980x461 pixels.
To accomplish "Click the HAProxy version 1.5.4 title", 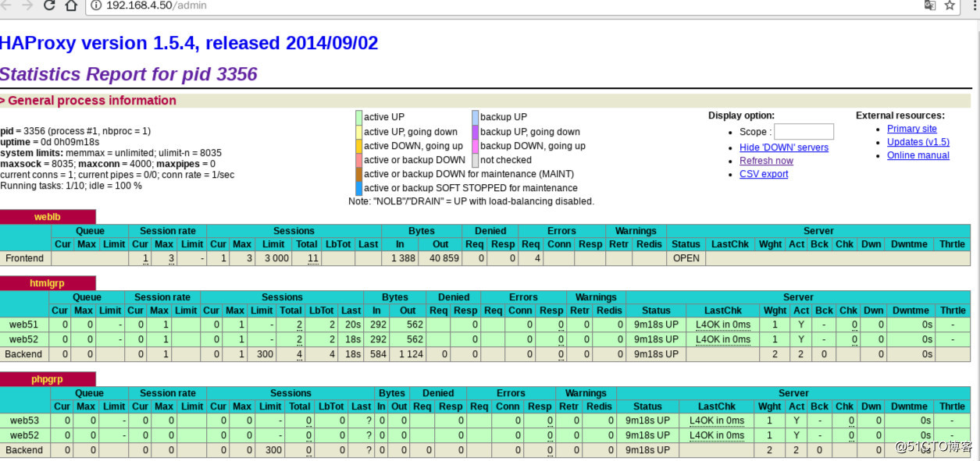I will [189, 43].
